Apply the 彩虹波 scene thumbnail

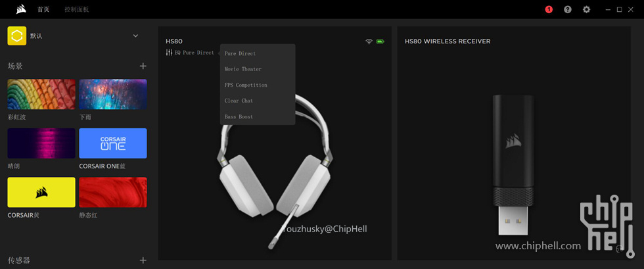(41, 94)
